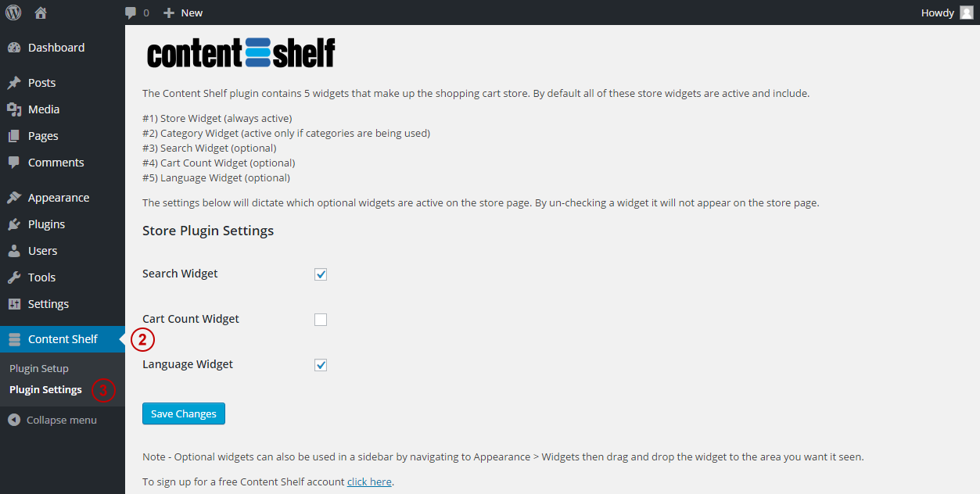Open the New content dropdown
Screen dimensions: 980x494
(x=183, y=13)
